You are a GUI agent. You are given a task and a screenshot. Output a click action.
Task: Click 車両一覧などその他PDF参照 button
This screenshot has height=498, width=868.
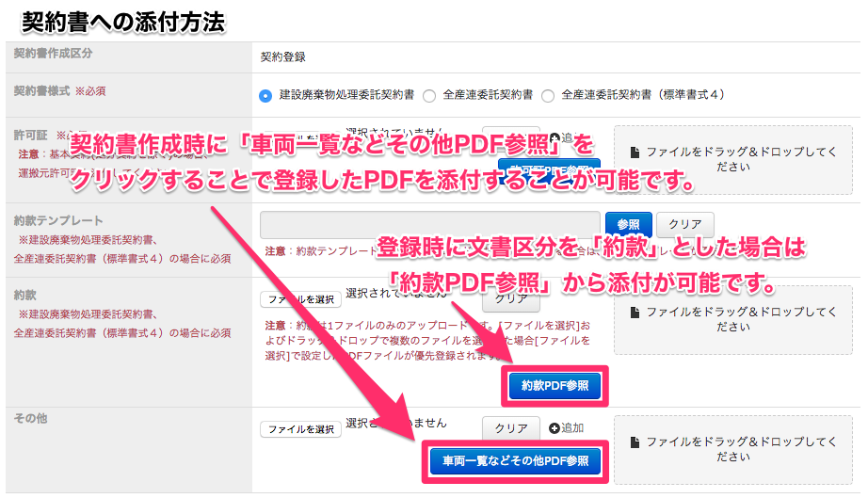coord(509,461)
